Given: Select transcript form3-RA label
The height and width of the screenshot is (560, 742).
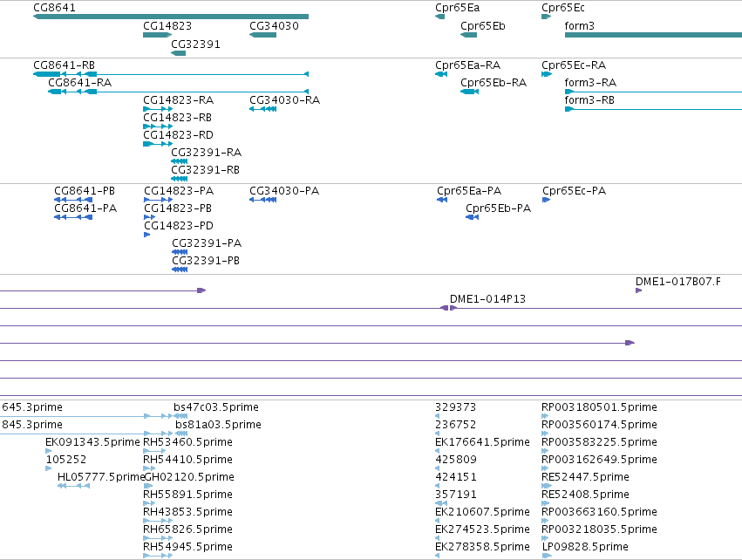Looking at the screenshot, I should click(x=590, y=82).
